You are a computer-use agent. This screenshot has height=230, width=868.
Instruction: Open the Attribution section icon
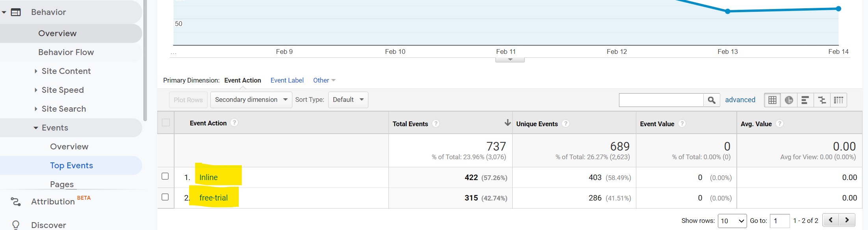(x=16, y=202)
